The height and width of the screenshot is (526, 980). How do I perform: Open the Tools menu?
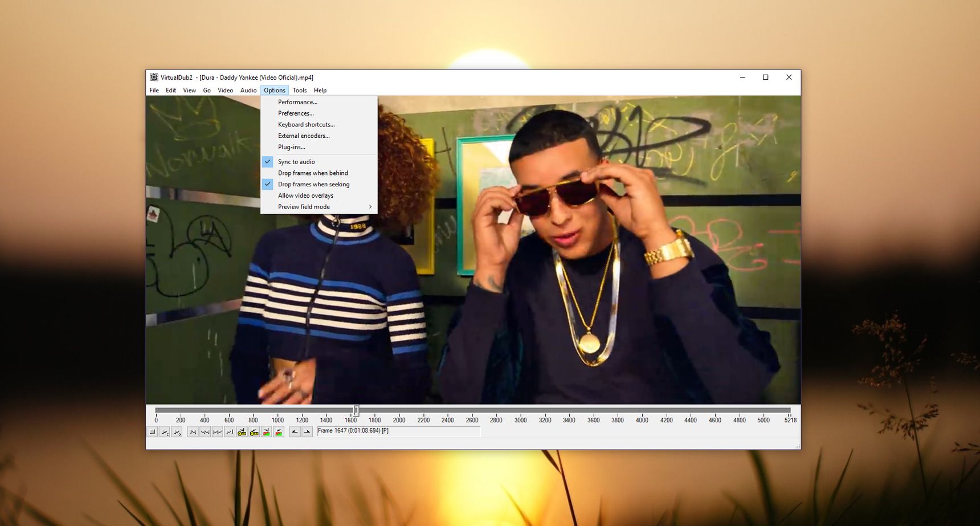pos(300,91)
